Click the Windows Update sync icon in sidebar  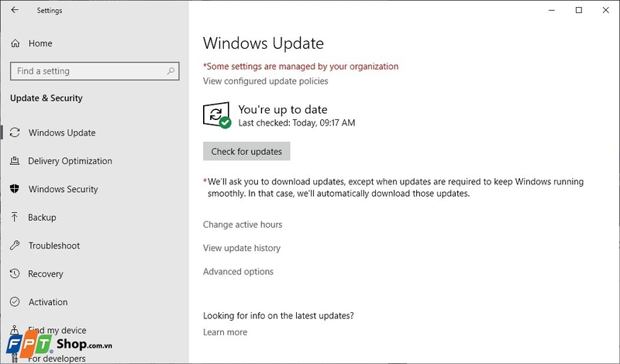15,132
